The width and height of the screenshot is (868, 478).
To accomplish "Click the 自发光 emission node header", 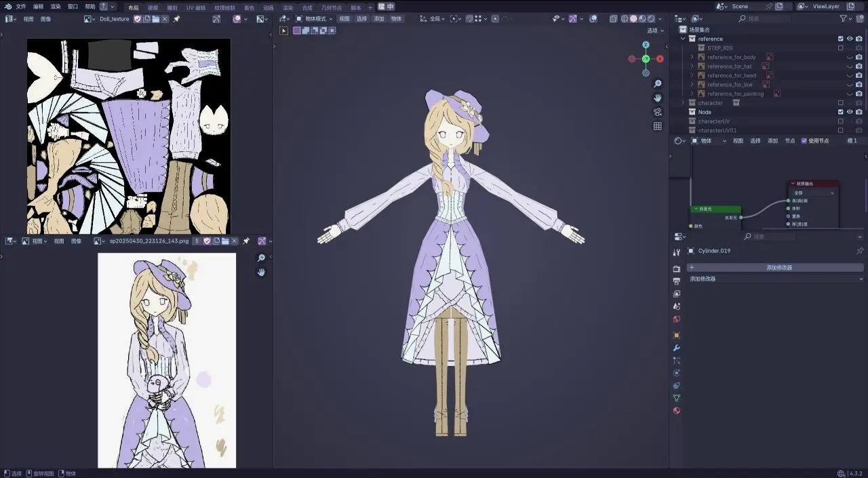I will pyautogui.click(x=716, y=210).
